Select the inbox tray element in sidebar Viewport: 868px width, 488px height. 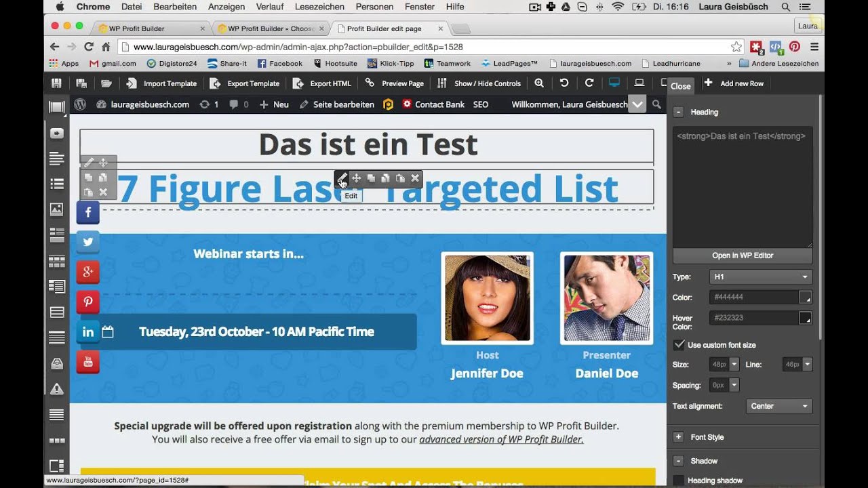(57, 363)
